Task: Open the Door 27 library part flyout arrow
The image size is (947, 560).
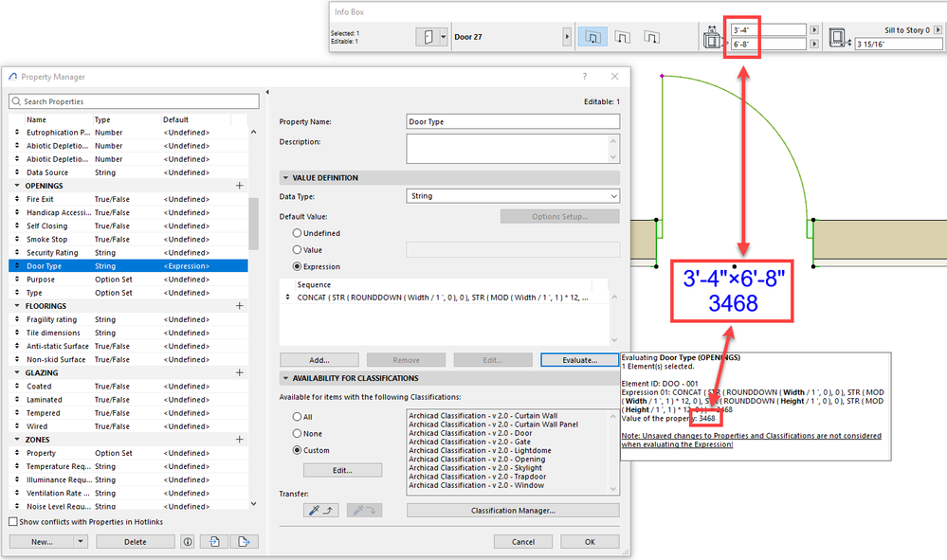Action: click(567, 37)
